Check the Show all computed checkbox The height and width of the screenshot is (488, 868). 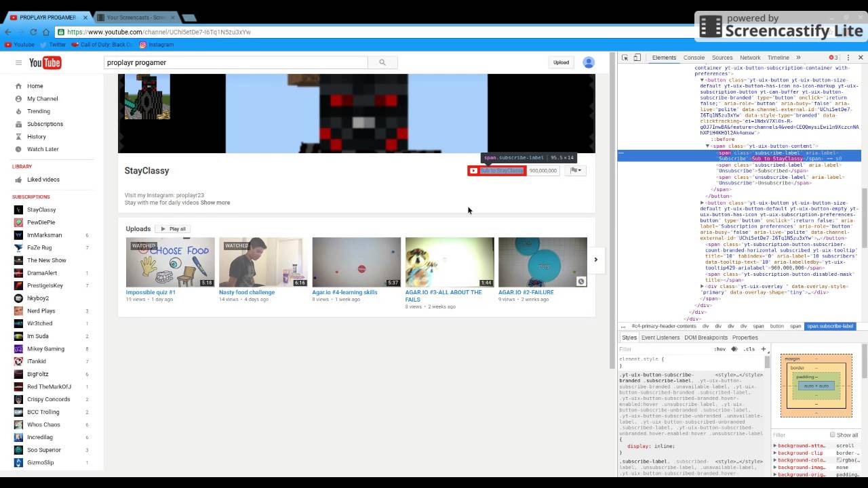(x=833, y=435)
